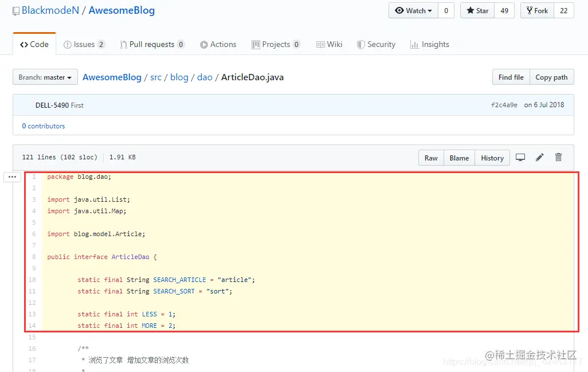Click the DELL-5490 author name
Viewport: 588px width, 372px height.
click(52, 105)
